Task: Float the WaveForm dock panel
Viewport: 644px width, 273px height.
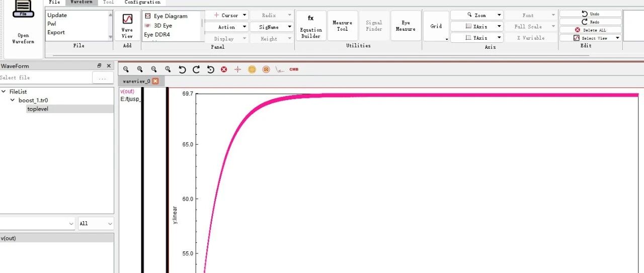Action: (x=100, y=66)
